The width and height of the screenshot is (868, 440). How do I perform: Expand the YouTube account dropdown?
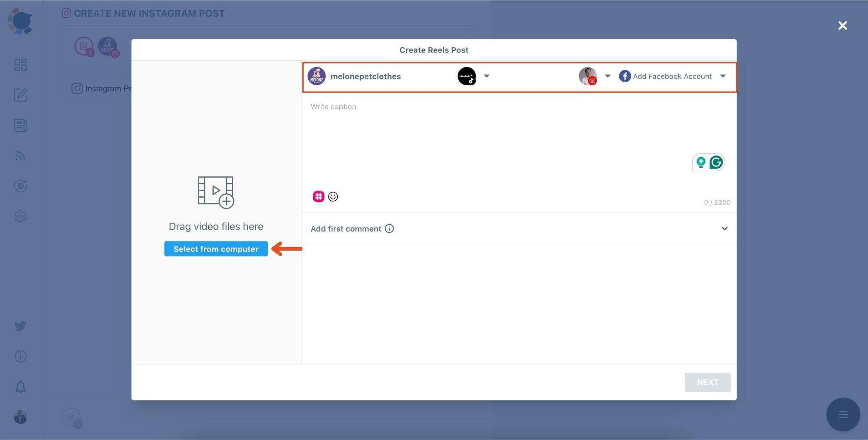tap(608, 76)
